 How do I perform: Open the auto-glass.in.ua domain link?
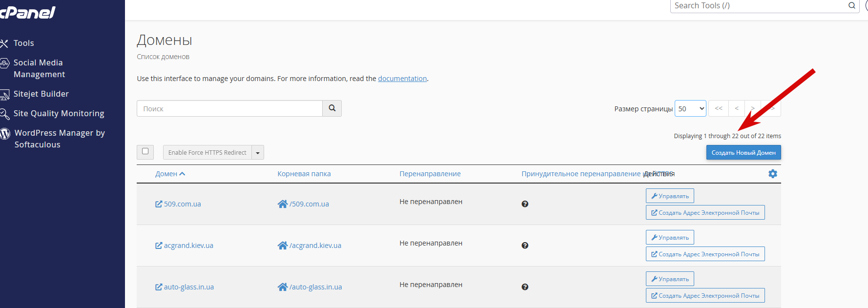189,287
